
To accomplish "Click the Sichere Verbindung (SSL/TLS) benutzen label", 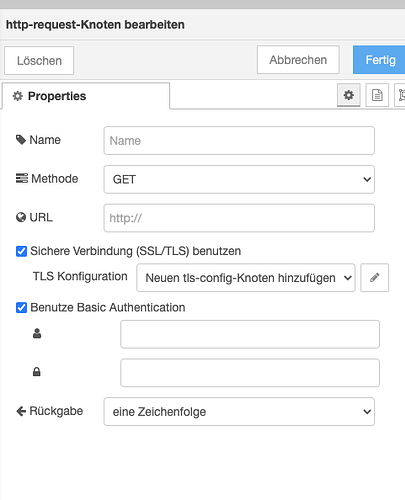I will click(x=136, y=251).
